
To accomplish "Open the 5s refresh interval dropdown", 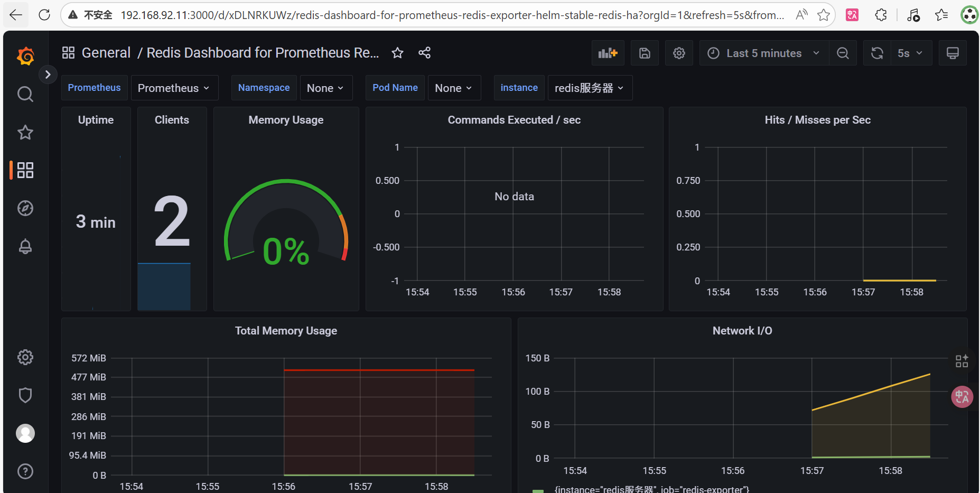I will click(x=911, y=53).
